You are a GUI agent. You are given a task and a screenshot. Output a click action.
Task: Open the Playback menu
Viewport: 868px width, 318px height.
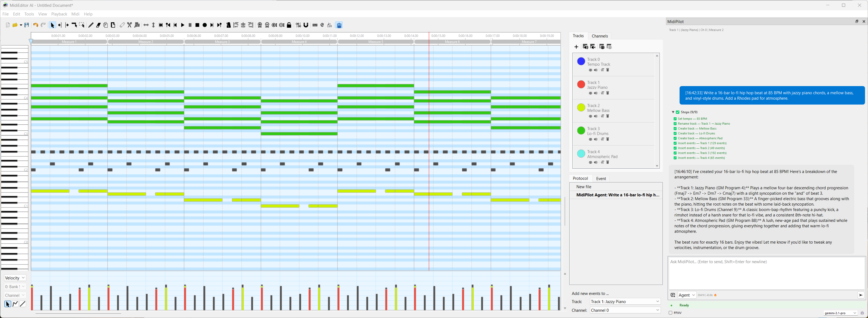click(59, 14)
